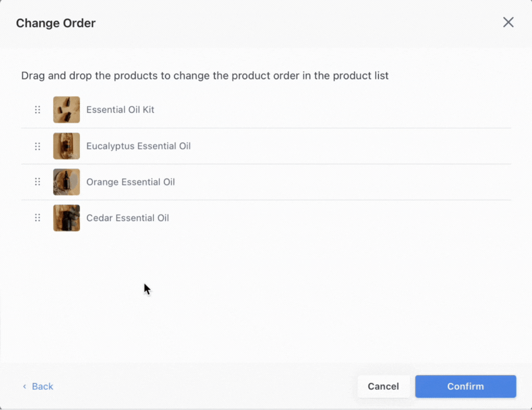The height and width of the screenshot is (410, 532).
Task: Click the drag handle for Essential Oil Kit
Action: click(38, 110)
